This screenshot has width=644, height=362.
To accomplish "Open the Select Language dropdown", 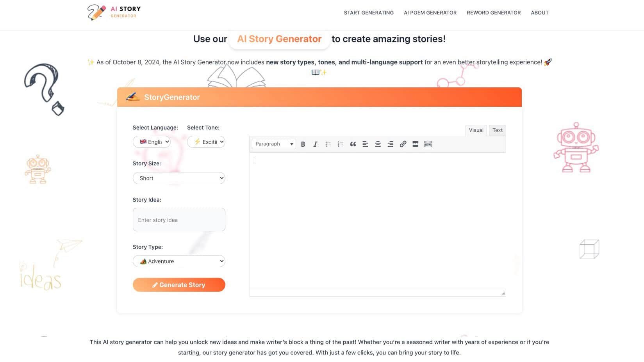I will coord(152,142).
